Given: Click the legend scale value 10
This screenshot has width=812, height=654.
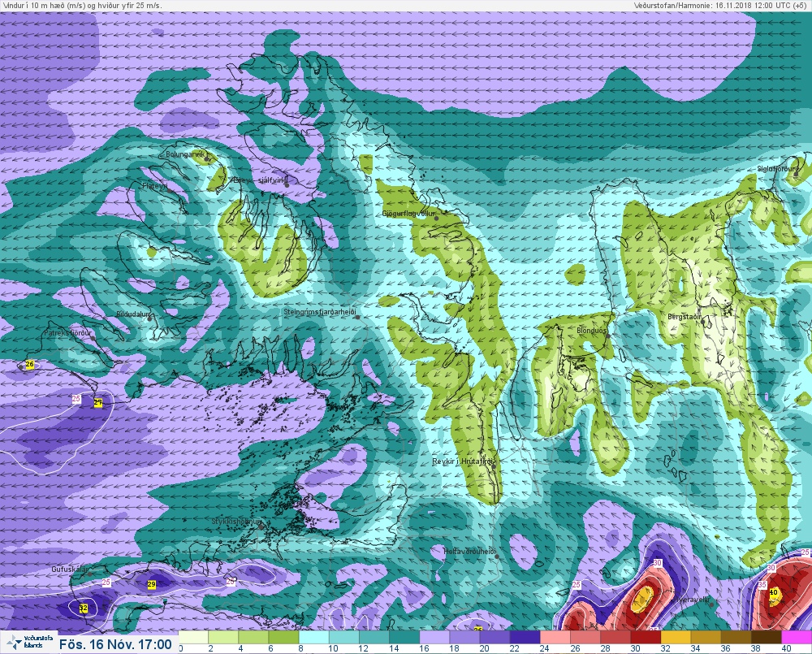Looking at the screenshot, I should click(x=333, y=648).
